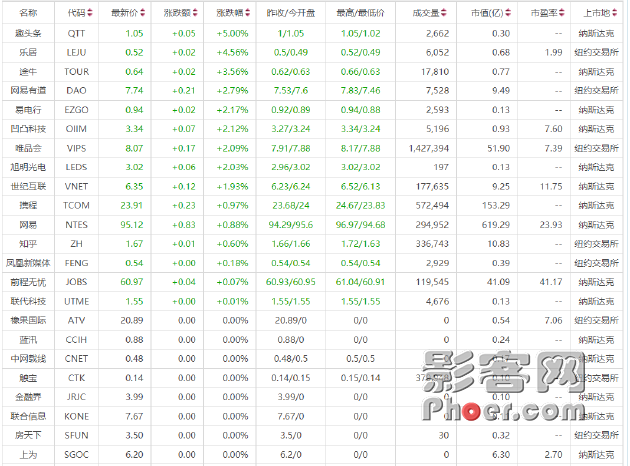Viewport: 630px width, 466px height.
Task: Click stock name 凤凰新媒体
Action: (28, 263)
